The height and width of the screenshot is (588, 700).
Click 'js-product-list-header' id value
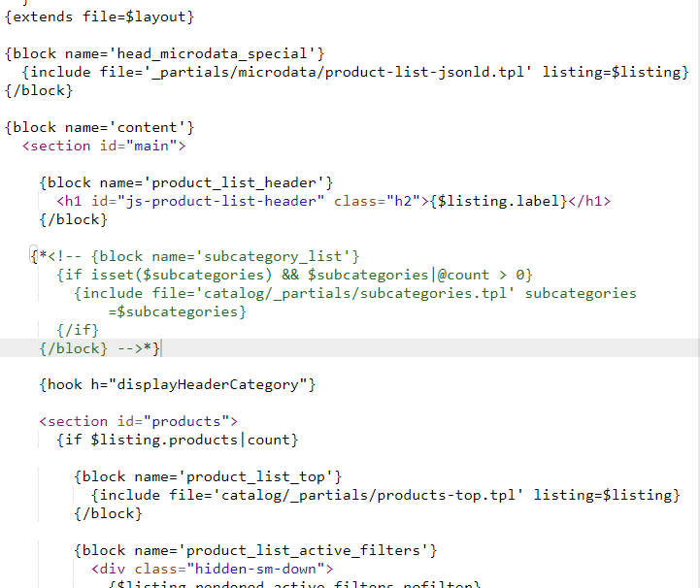221,201
